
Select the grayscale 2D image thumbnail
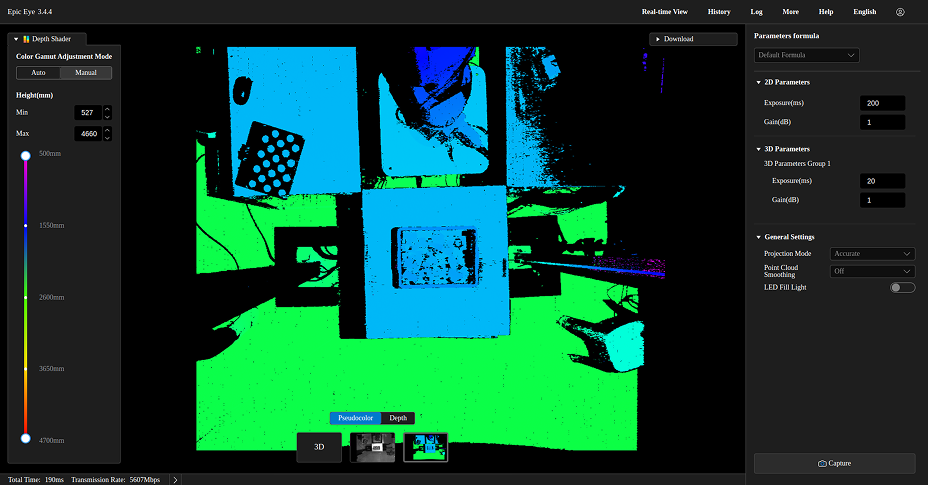click(372, 447)
